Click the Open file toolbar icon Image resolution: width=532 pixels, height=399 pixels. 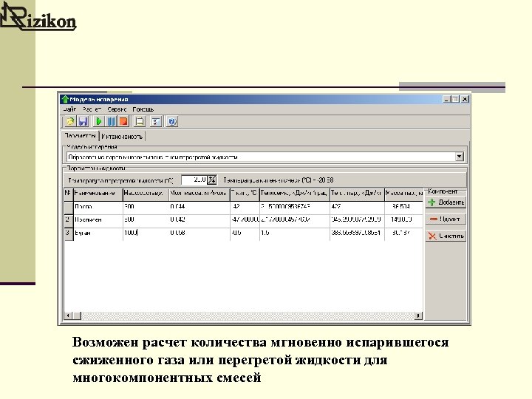click(x=70, y=121)
